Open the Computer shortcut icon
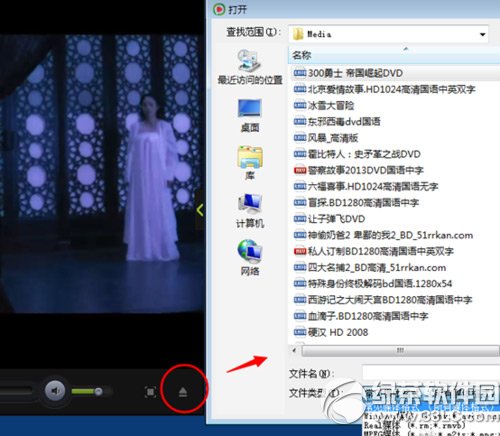 click(x=250, y=211)
